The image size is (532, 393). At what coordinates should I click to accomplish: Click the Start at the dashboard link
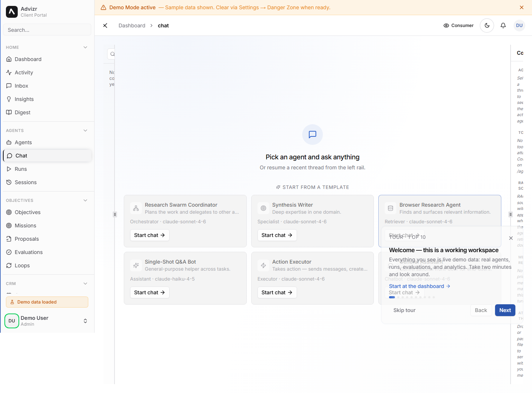[x=419, y=286]
